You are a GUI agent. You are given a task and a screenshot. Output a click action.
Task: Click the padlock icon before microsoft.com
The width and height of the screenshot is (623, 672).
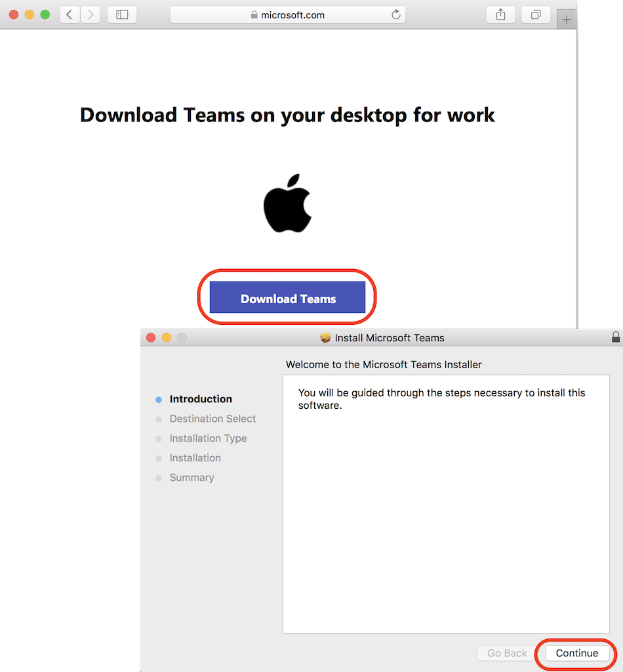253,14
